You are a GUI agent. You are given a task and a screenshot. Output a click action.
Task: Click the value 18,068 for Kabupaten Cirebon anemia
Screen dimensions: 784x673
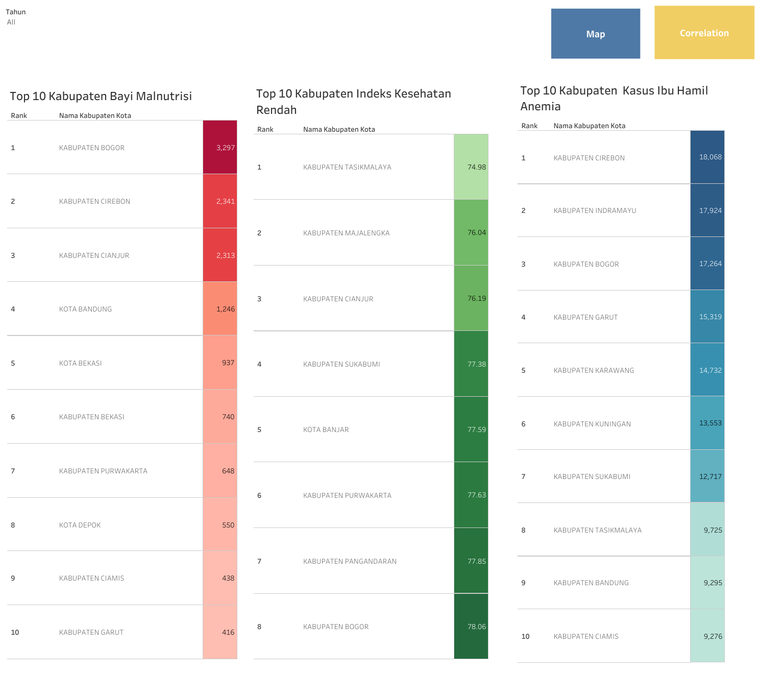707,157
